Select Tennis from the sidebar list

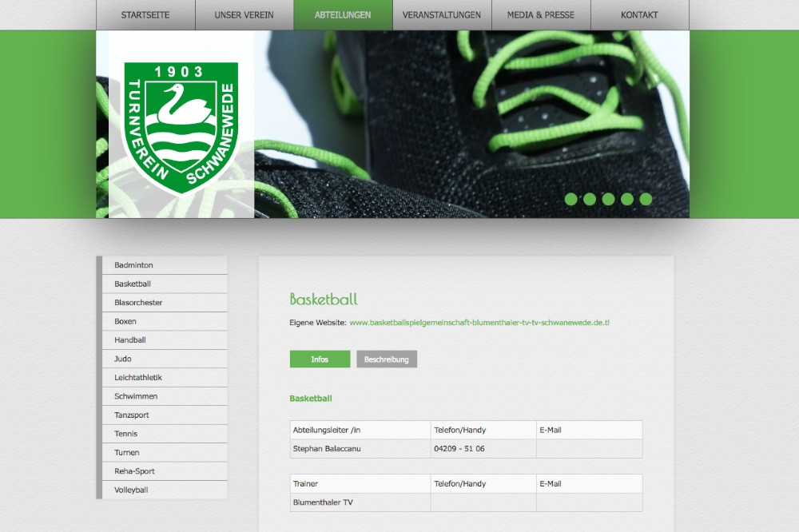(x=165, y=434)
